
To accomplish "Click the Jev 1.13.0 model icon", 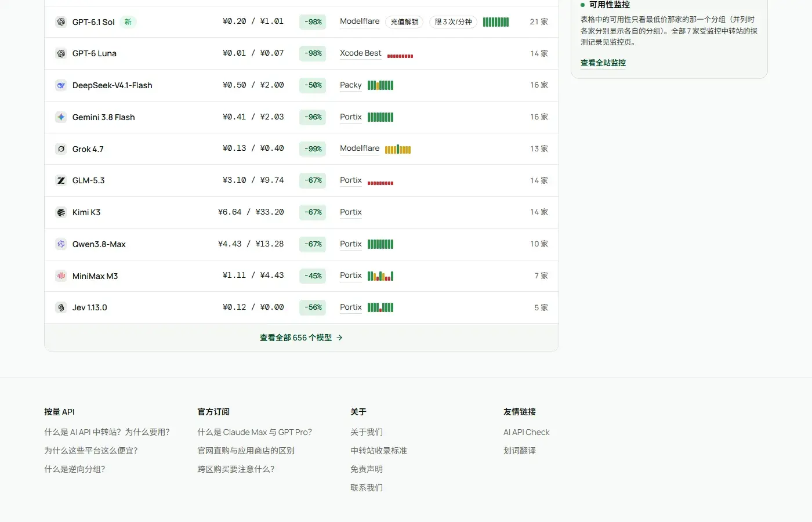I will pyautogui.click(x=61, y=307).
